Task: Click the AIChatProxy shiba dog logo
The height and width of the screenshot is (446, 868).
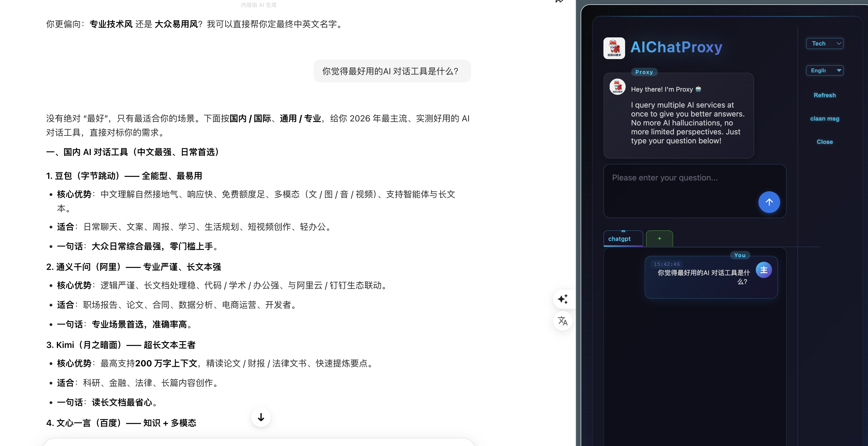Action: point(615,48)
